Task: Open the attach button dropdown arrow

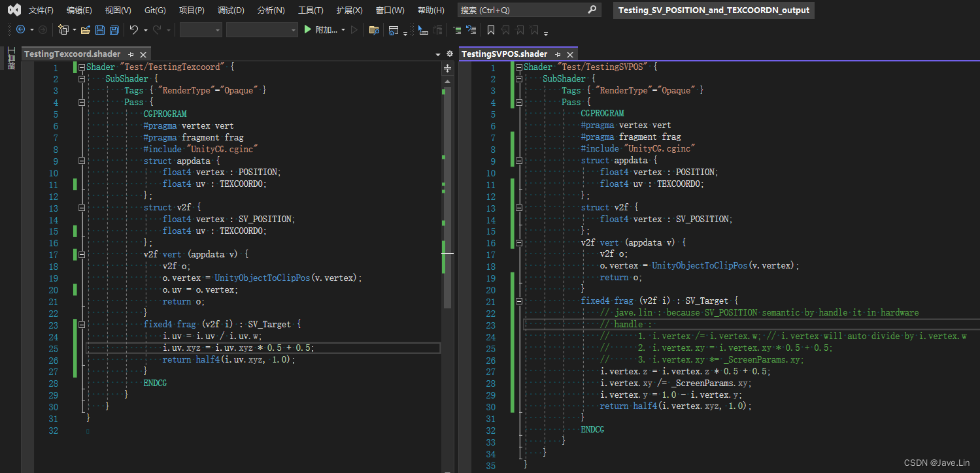Action: [x=343, y=30]
